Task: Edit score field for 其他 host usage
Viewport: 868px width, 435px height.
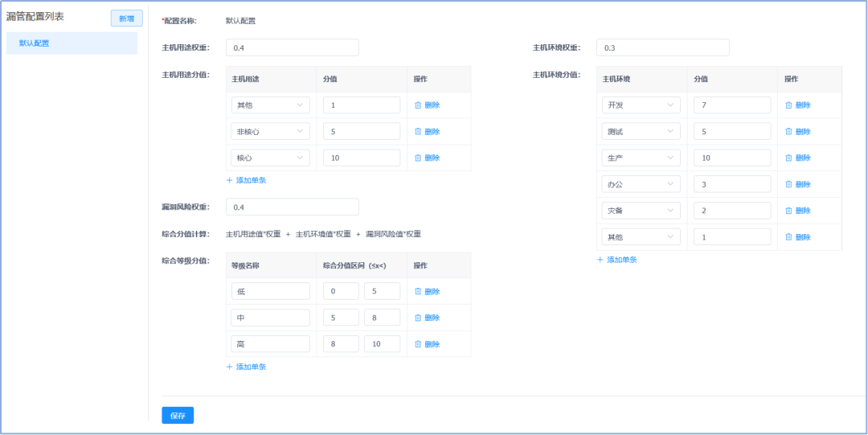Action: (362, 105)
